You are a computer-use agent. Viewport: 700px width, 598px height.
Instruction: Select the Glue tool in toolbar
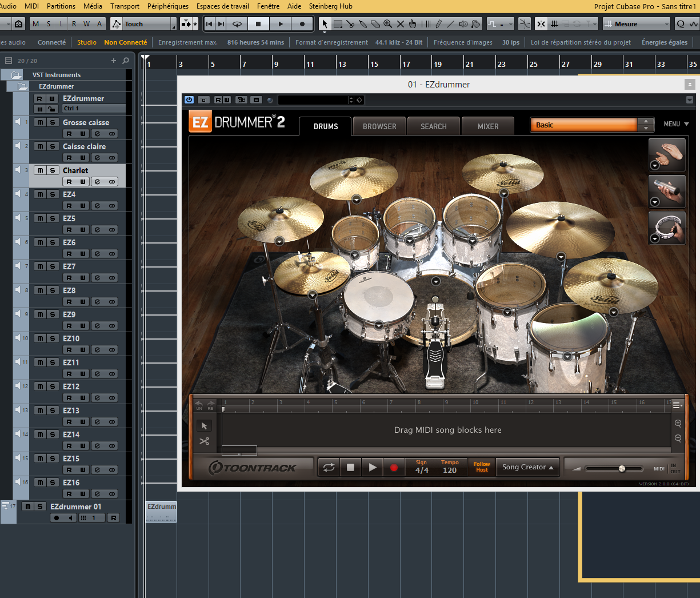point(363,24)
